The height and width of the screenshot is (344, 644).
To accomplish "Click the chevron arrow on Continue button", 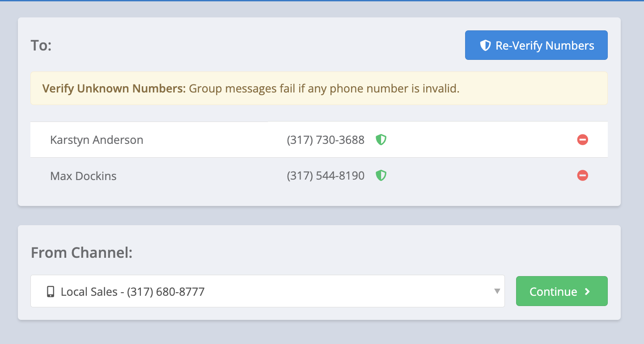I will pos(588,292).
